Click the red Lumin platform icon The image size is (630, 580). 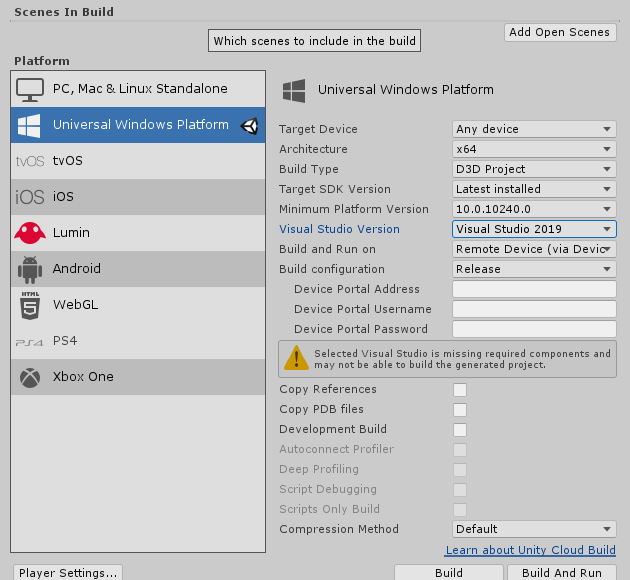point(29,233)
